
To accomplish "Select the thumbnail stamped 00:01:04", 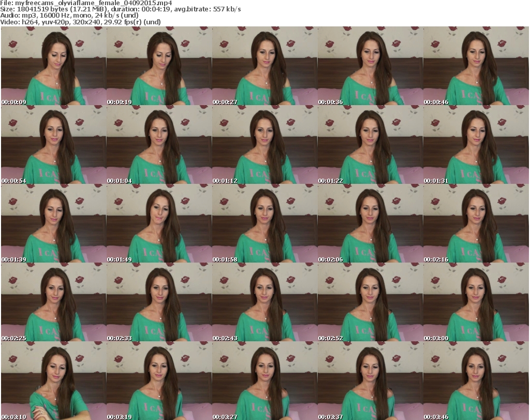I will [159, 144].
